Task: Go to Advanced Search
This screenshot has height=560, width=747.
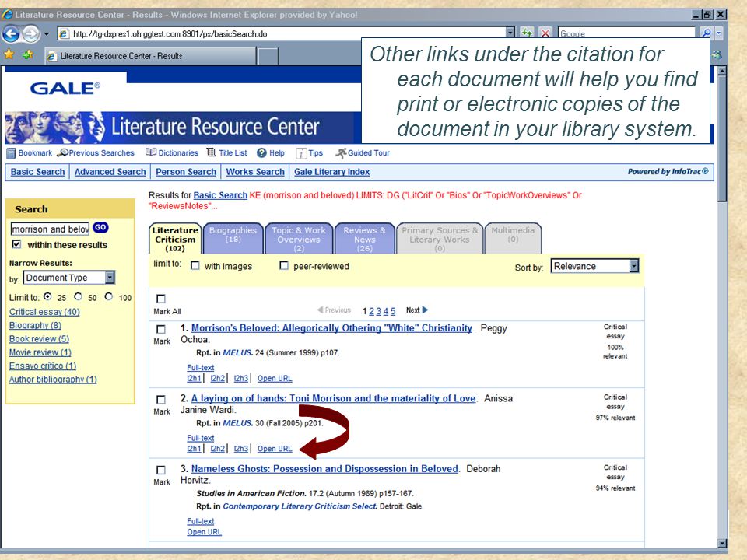Action: coord(110,172)
